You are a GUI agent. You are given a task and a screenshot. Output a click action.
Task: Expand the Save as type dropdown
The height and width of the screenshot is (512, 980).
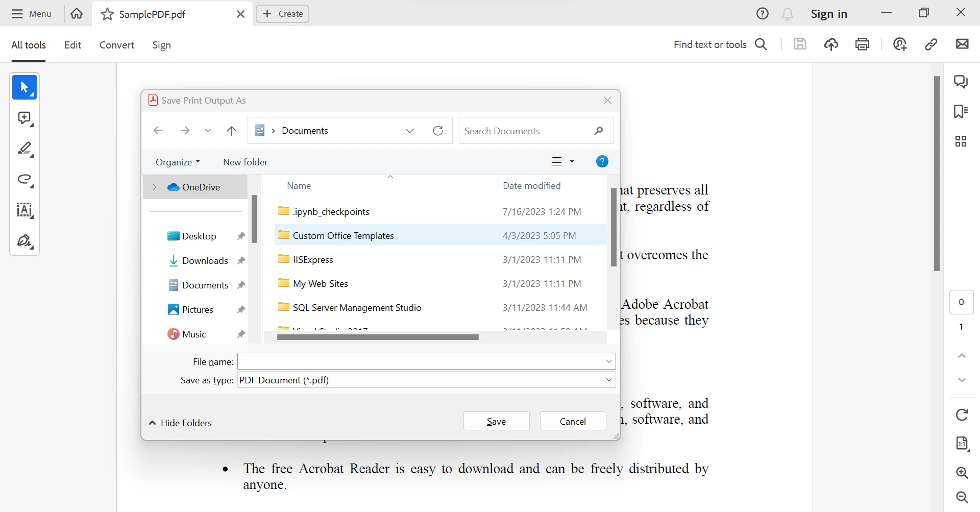pos(608,380)
